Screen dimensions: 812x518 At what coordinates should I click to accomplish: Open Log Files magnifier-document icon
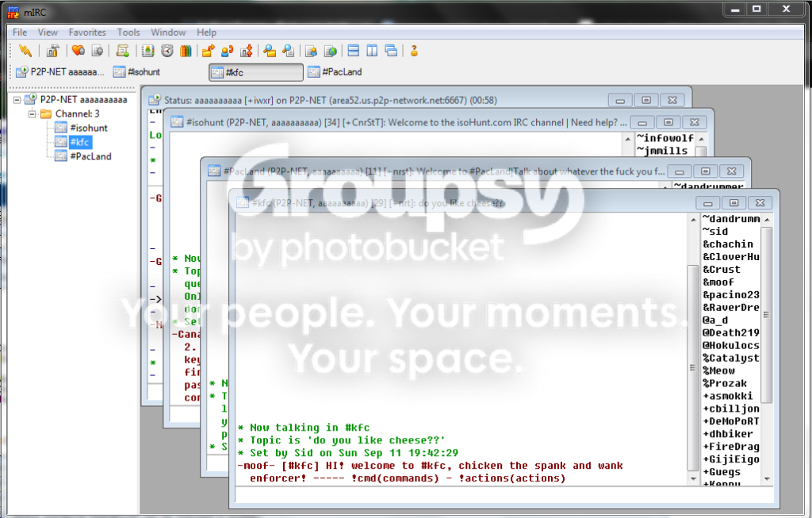(x=289, y=51)
